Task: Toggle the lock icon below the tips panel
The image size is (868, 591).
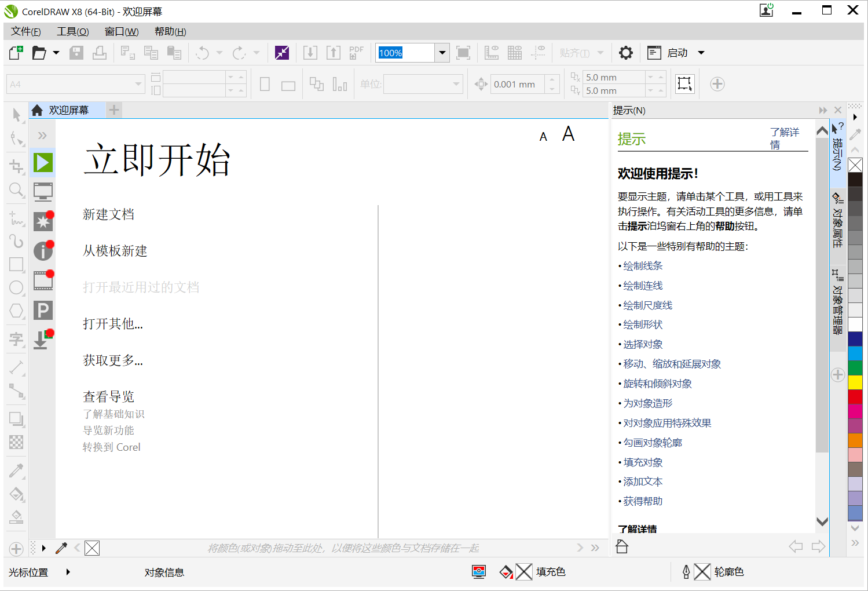Action: coord(622,546)
